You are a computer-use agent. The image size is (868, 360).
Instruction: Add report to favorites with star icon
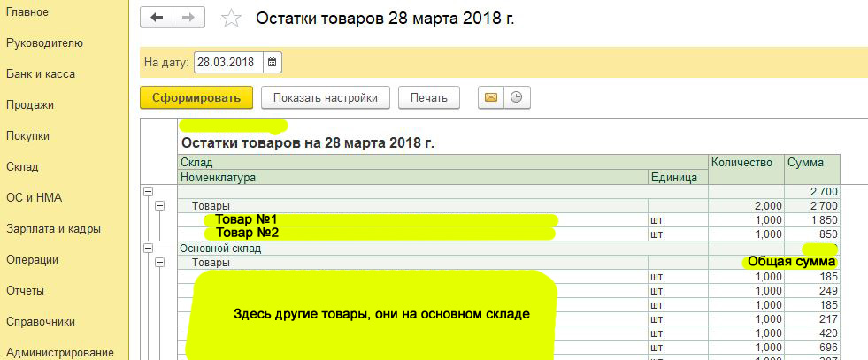(231, 19)
